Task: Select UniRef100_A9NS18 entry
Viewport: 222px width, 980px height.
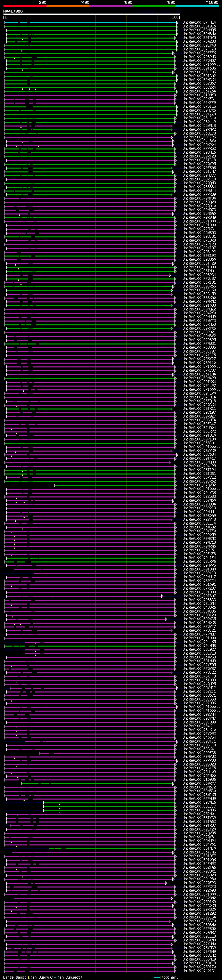Action: pos(199,543)
